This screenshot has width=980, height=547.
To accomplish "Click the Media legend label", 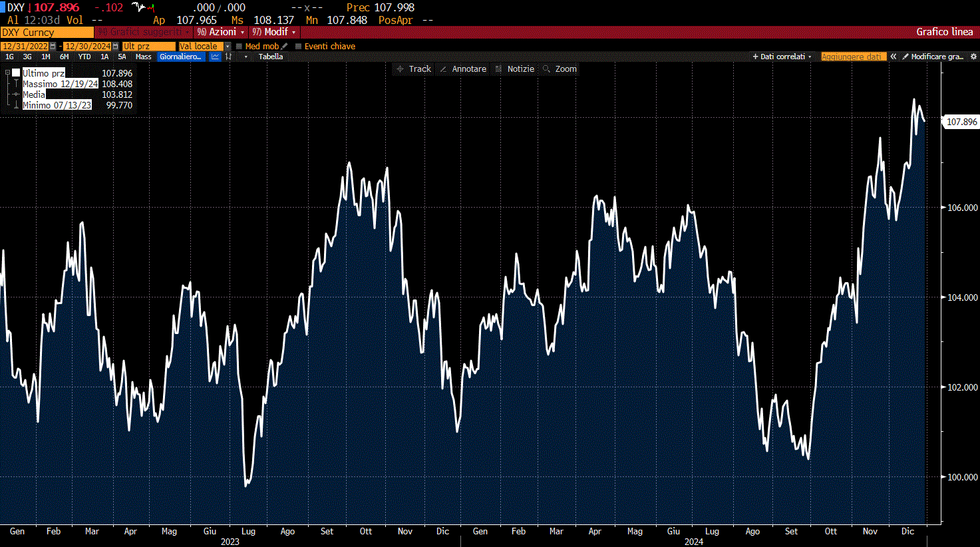I will click(x=34, y=94).
